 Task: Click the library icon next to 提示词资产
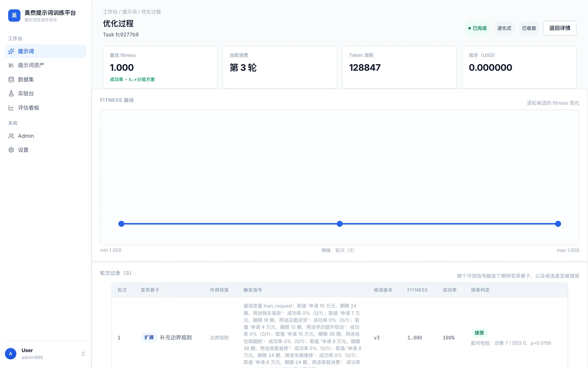point(11,65)
